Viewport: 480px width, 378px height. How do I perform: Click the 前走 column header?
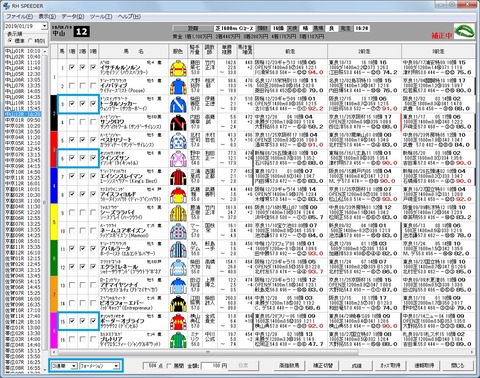[x=290, y=51]
